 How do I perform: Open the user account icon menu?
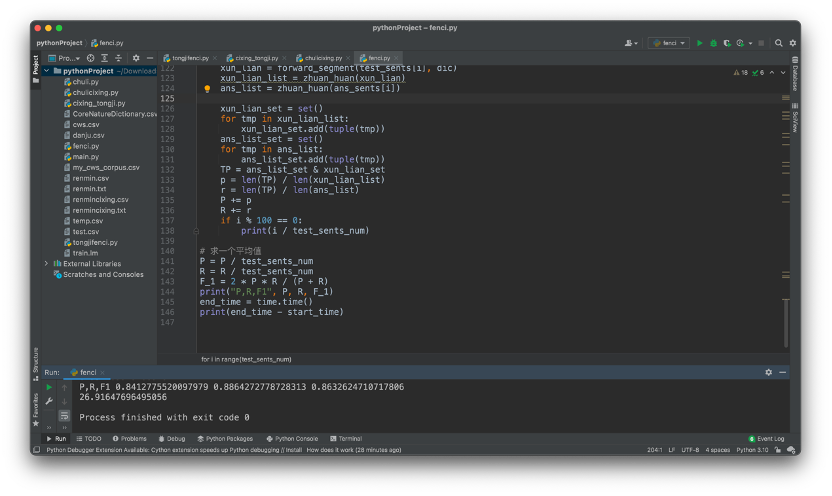coord(631,43)
